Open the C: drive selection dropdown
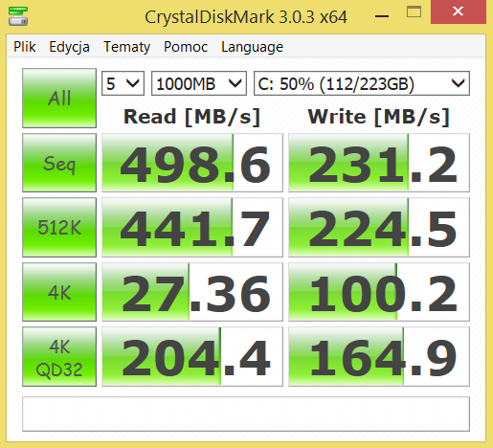 pos(362,83)
